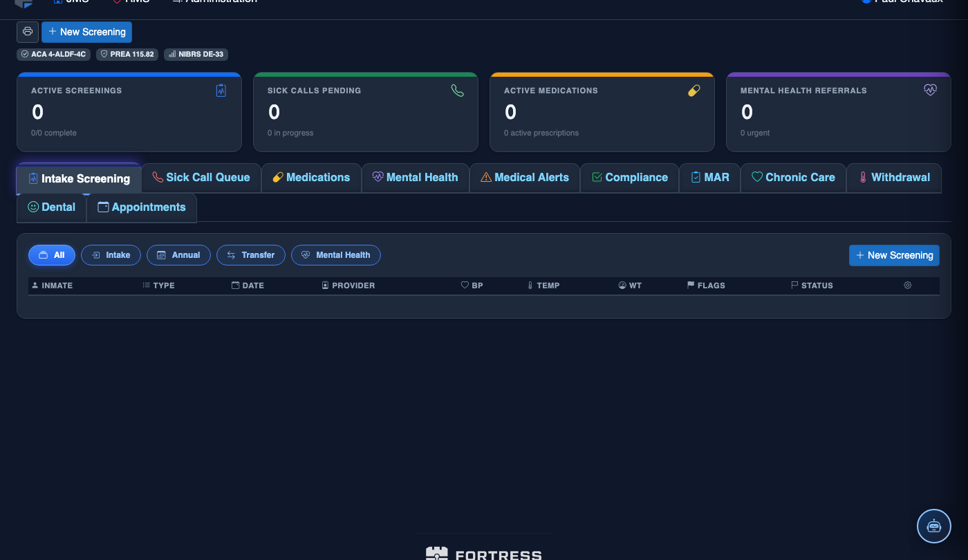
Task: Click the Active Screenings clipboard icon
Action: click(221, 90)
